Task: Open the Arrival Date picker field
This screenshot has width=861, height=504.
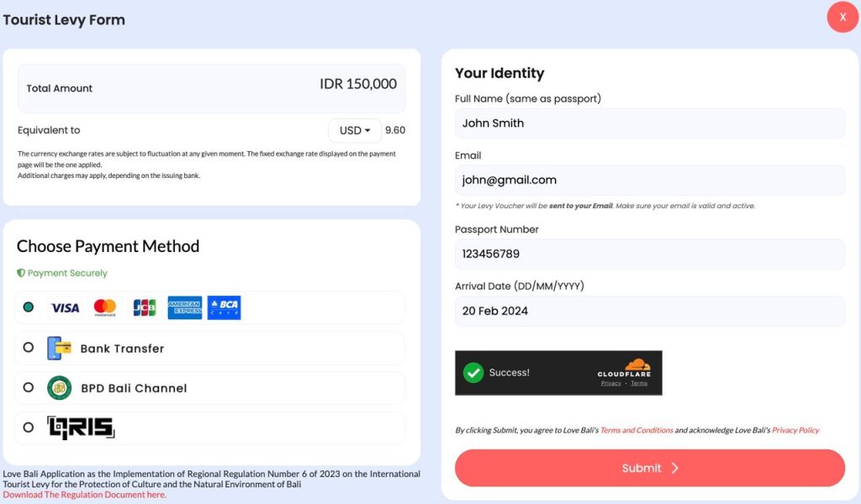Action: 649,311
